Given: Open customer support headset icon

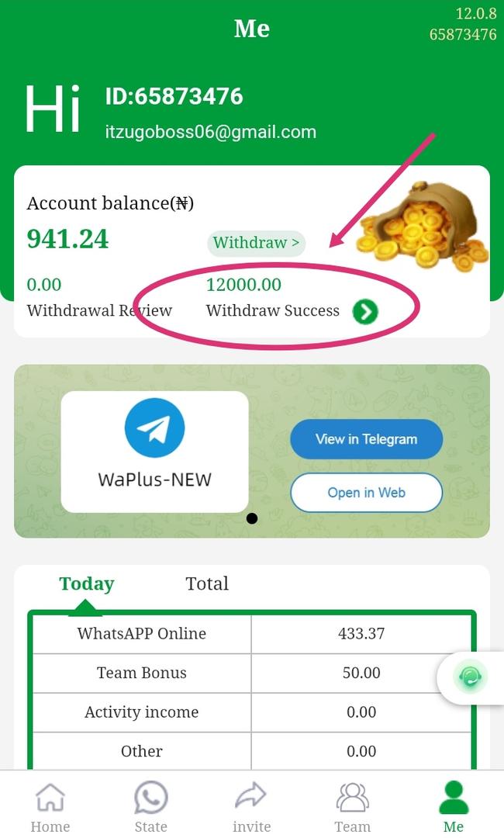Looking at the screenshot, I should point(470,677).
